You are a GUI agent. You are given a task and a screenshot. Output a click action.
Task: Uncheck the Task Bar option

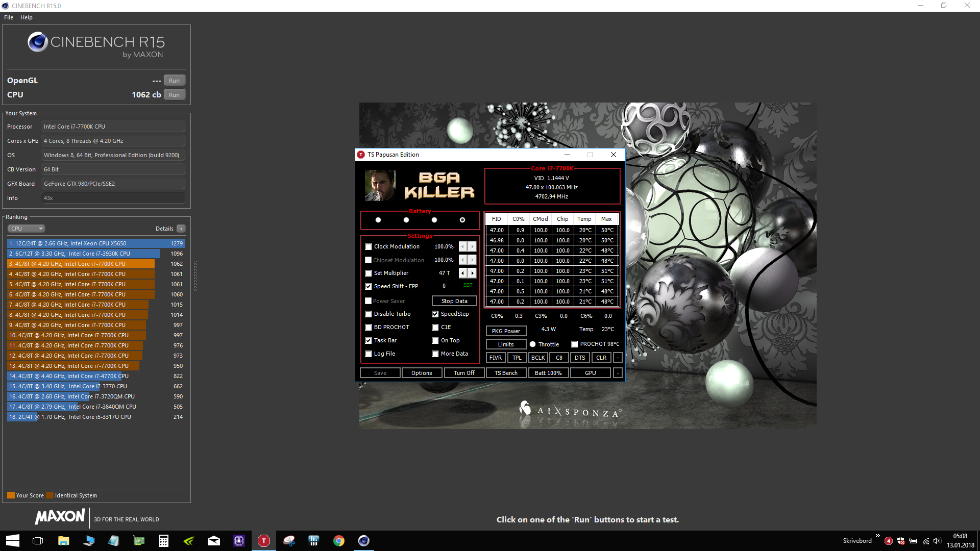click(369, 341)
